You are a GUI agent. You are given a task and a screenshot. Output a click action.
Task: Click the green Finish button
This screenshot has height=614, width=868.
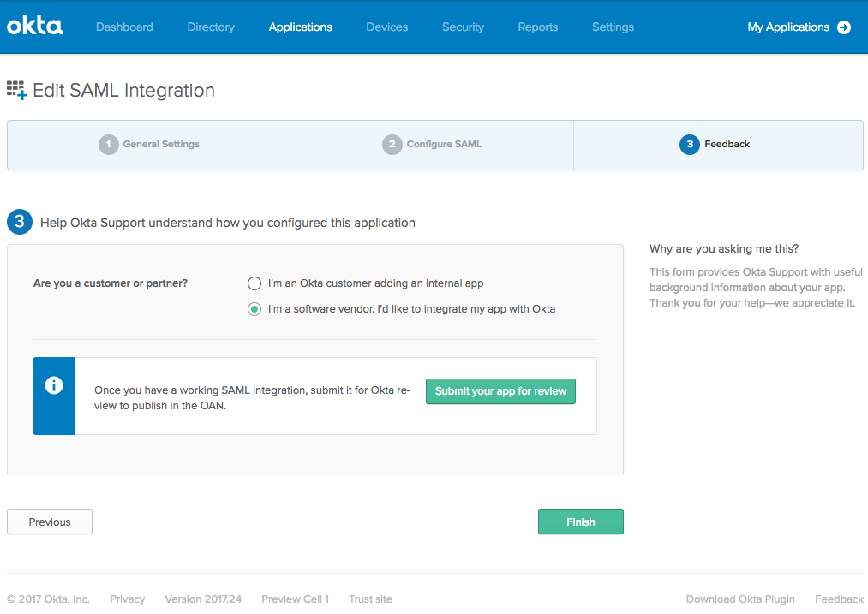click(x=580, y=522)
